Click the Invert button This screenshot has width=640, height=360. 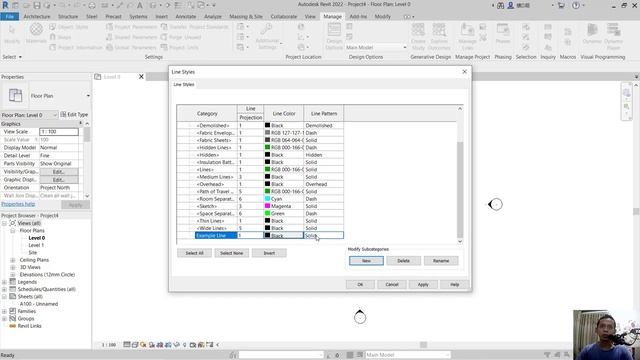pos(269,253)
